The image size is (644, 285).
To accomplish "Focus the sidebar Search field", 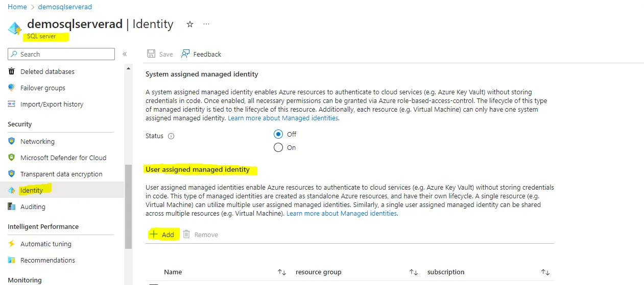I will [x=61, y=54].
